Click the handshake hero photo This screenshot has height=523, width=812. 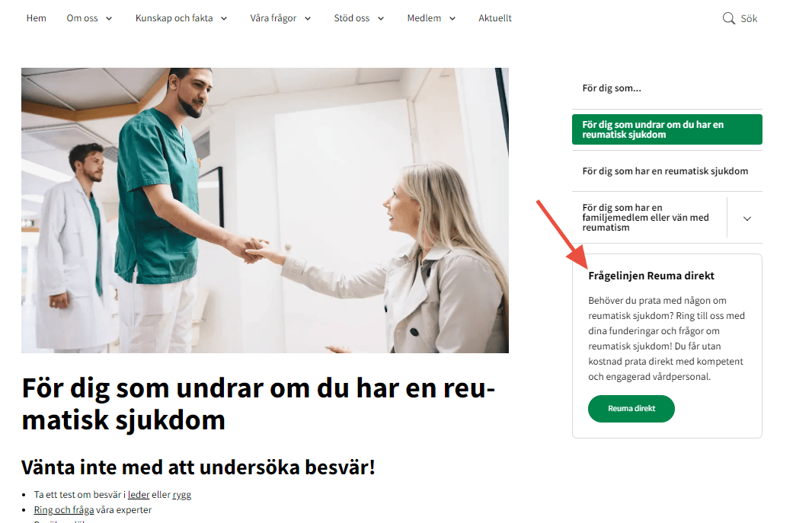coord(265,211)
